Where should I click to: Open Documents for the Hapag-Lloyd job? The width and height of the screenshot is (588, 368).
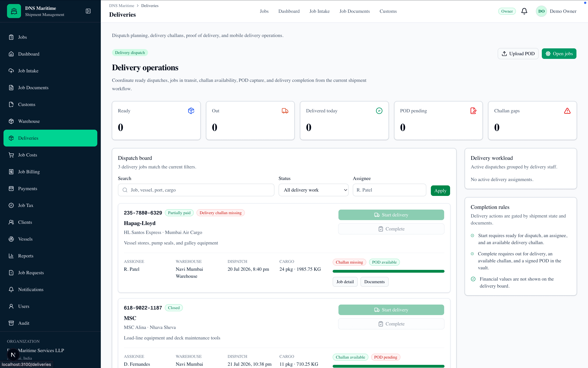[374, 282]
